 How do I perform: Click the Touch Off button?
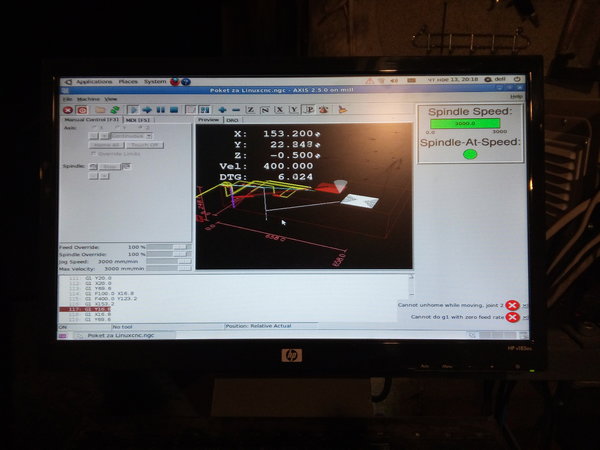point(145,145)
